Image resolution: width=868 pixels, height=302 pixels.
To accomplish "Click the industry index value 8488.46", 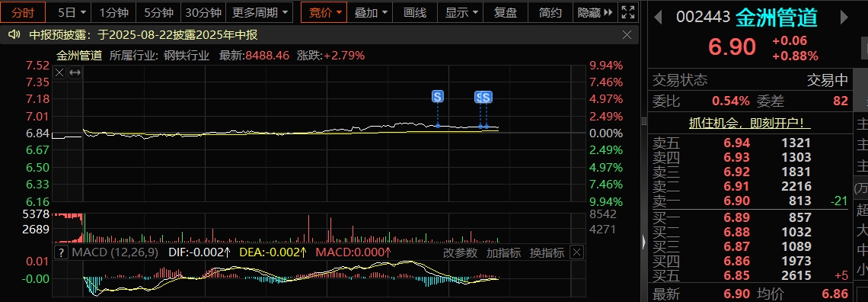I will [x=268, y=56].
